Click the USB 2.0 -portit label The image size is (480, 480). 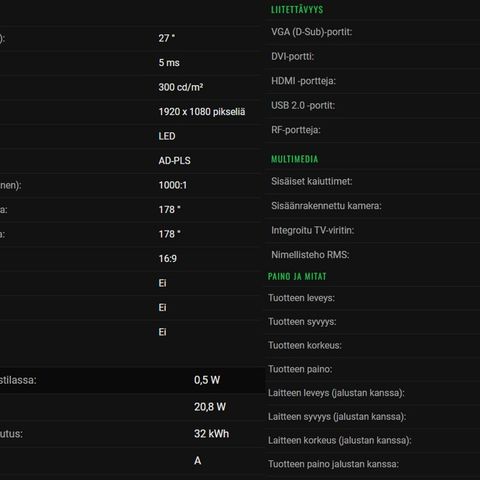303,105
